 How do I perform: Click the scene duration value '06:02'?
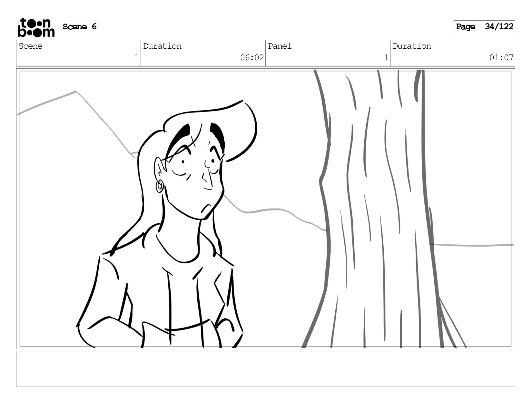click(x=252, y=58)
